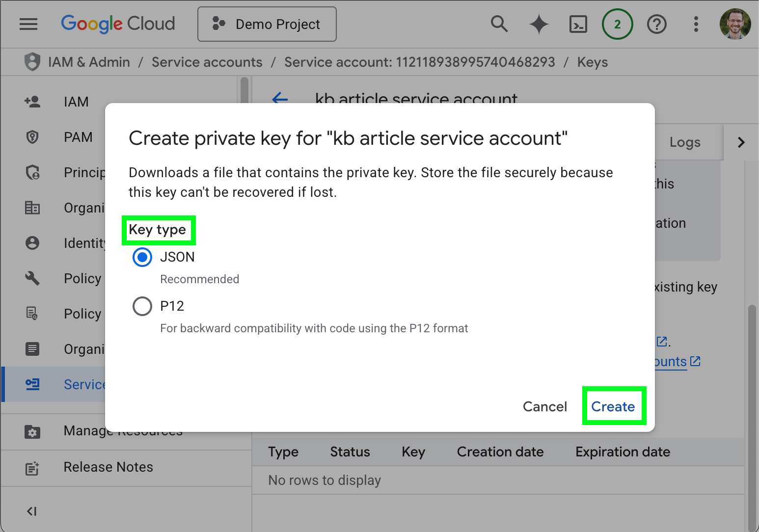
Task: Click the search magnifier icon
Action: coord(499,24)
